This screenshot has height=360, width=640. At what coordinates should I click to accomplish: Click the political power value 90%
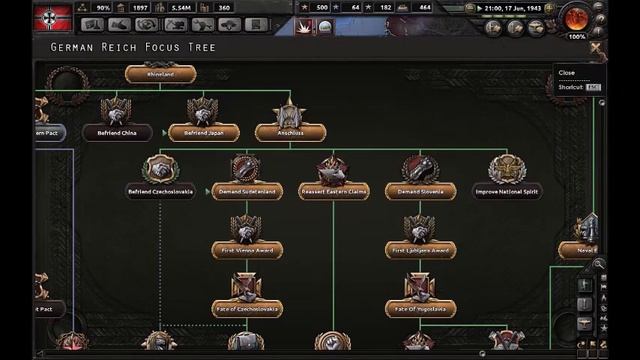pyautogui.click(x=102, y=7)
